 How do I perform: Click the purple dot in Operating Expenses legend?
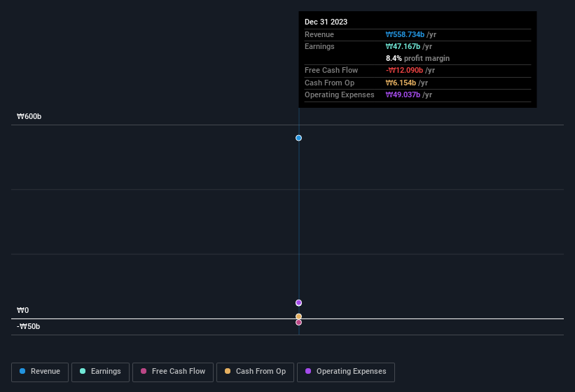point(308,371)
